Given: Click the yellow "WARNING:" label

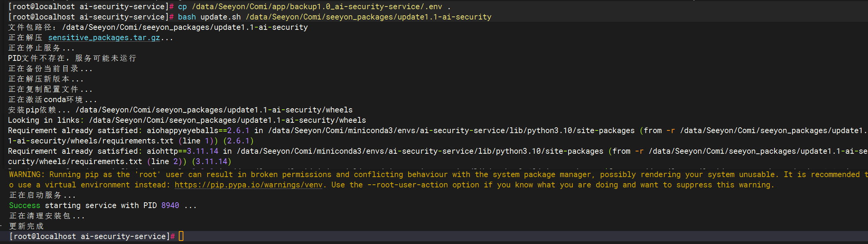Looking at the screenshot, I should pos(27,175).
